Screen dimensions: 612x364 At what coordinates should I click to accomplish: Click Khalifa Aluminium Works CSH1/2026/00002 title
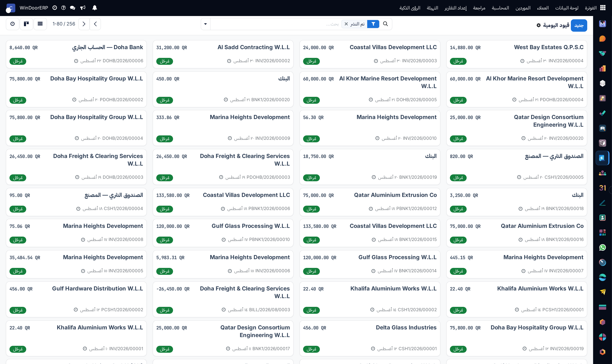coord(393,289)
